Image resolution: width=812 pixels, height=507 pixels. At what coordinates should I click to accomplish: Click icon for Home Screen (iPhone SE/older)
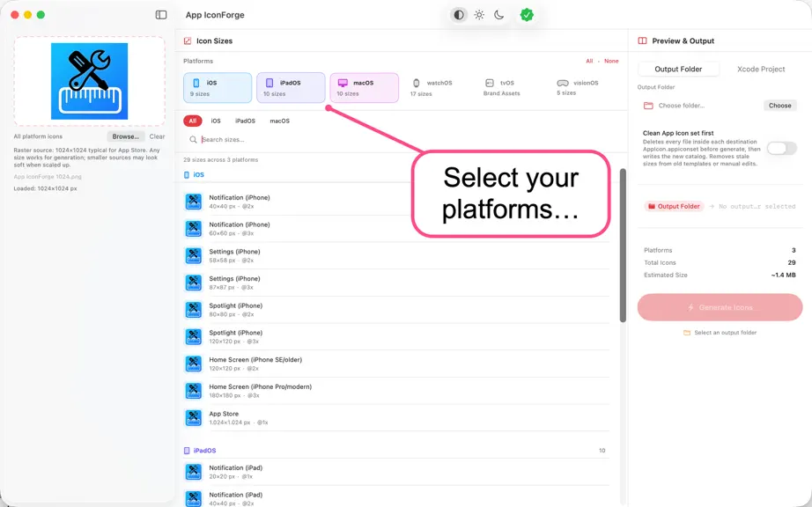(194, 364)
